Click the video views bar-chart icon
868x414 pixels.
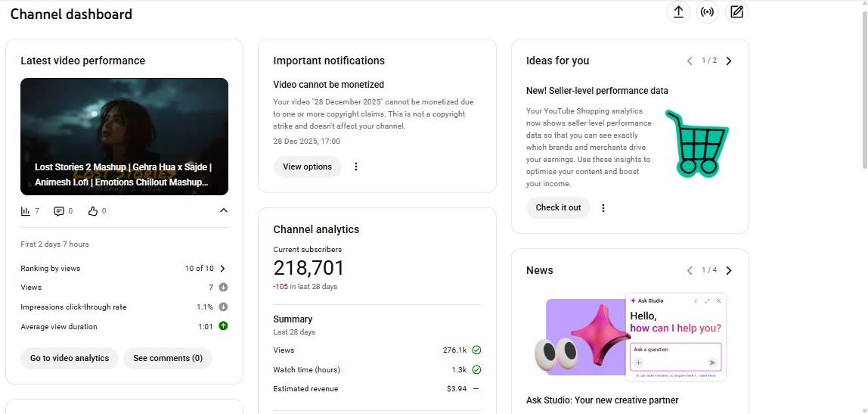26,211
